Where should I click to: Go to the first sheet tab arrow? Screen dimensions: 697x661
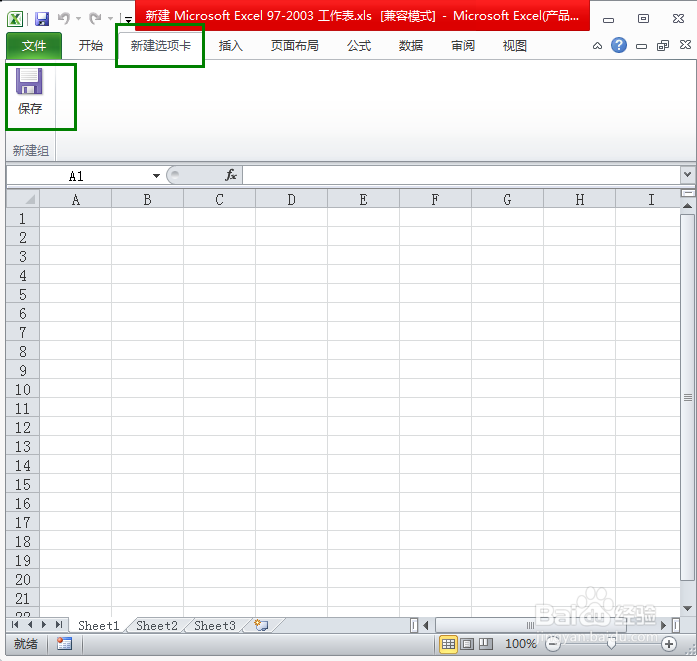coord(15,625)
